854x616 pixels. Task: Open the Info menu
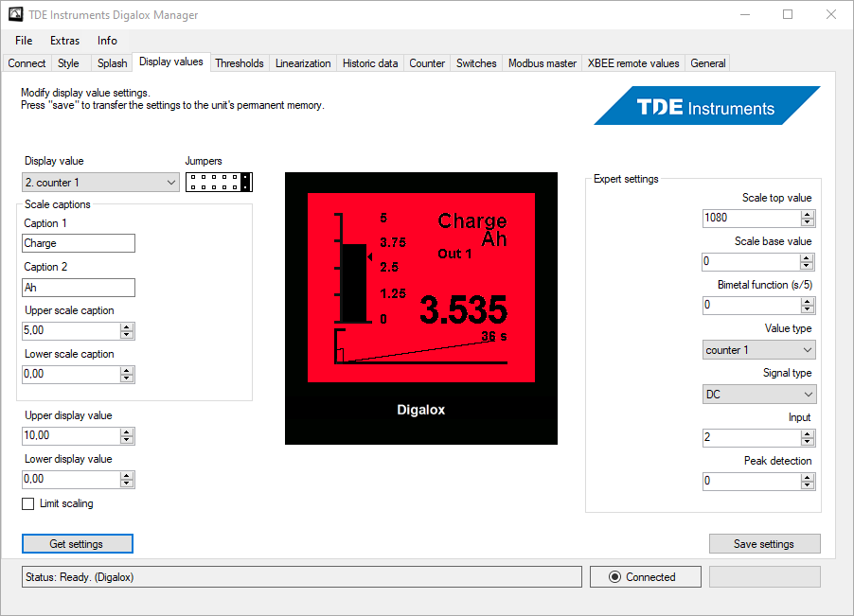107,41
